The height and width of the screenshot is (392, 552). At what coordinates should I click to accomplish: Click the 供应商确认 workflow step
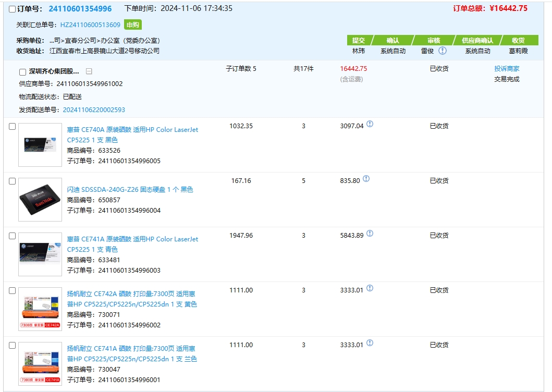[477, 40]
